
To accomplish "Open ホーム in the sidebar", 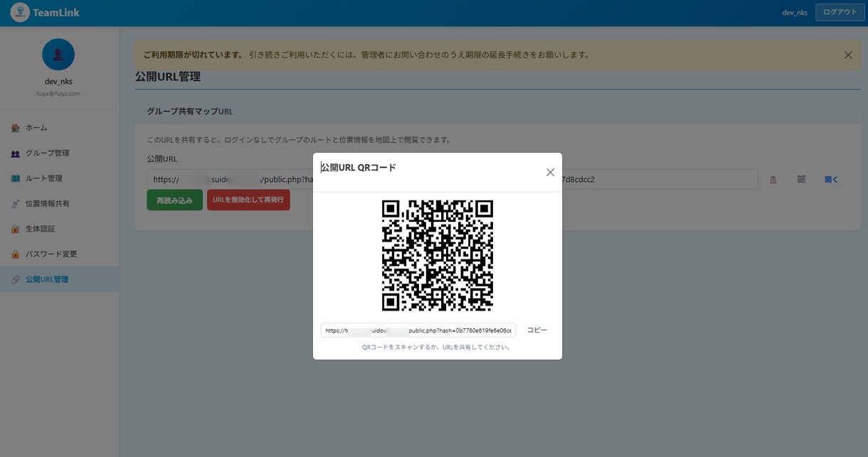I will 59,128.
